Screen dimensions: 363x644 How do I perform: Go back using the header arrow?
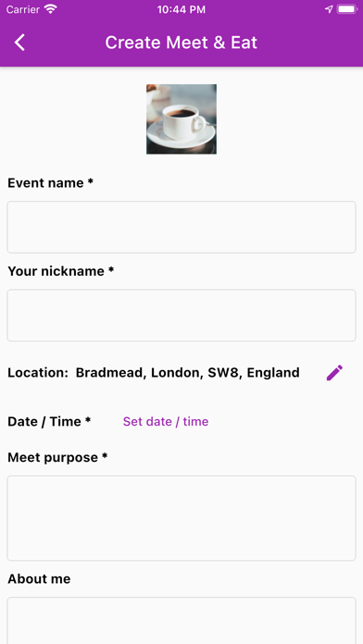pyautogui.click(x=19, y=43)
